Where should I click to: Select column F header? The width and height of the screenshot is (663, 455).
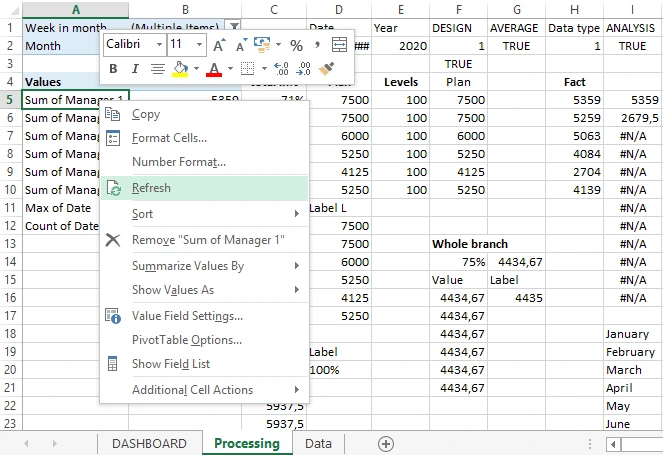coord(458,9)
